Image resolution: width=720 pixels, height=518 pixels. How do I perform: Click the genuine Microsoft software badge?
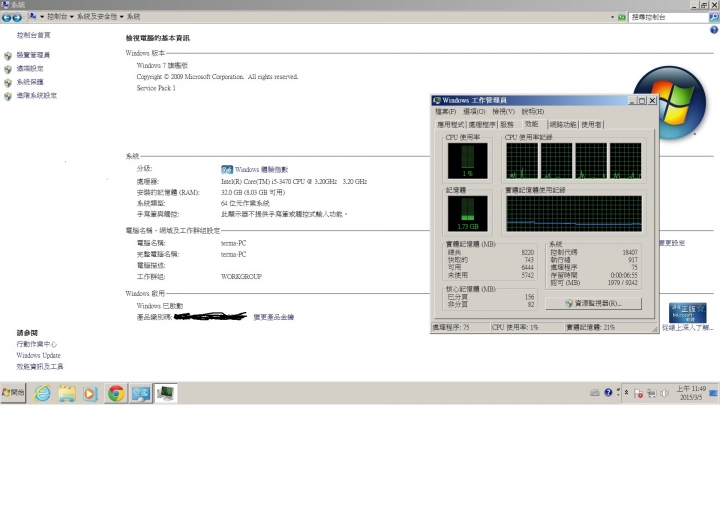point(687,312)
